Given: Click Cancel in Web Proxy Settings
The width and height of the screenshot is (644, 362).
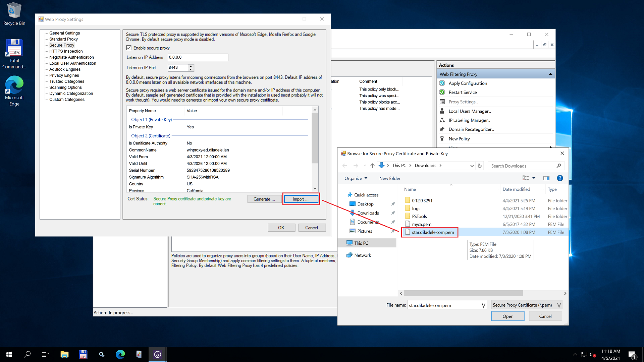Looking at the screenshot, I should click(x=312, y=228).
